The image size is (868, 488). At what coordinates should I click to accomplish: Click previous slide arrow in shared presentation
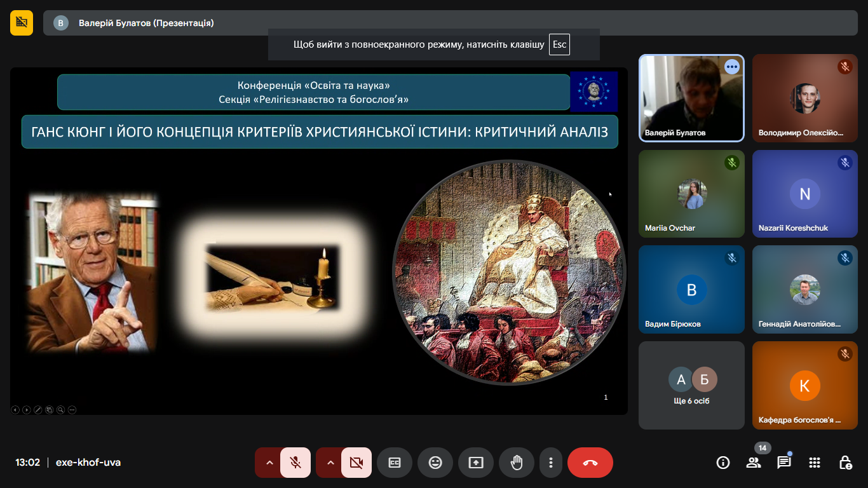click(15, 410)
